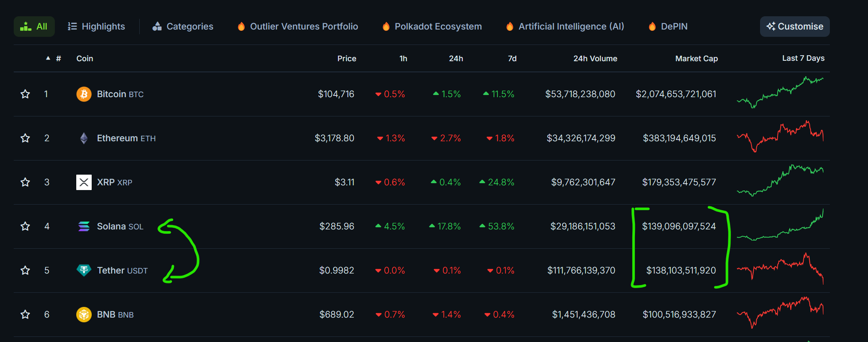This screenshot has width=868, height=342.
Task: Sort by Market Cap column
Action: pyautogui.click(x=697, y=59)
